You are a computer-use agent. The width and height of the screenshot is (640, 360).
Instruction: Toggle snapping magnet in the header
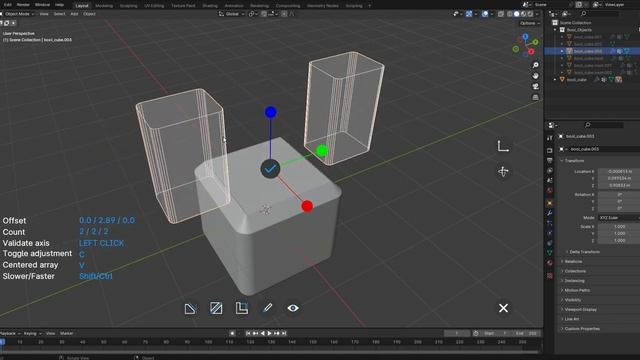click(x=264, y=14)
